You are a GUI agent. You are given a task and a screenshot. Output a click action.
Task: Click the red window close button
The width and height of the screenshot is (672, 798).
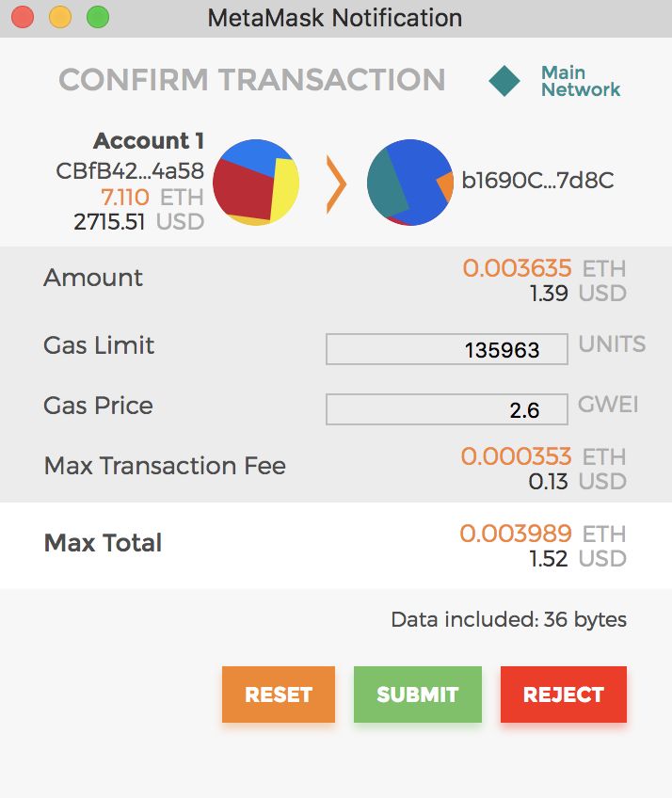[x=23, y=17]
